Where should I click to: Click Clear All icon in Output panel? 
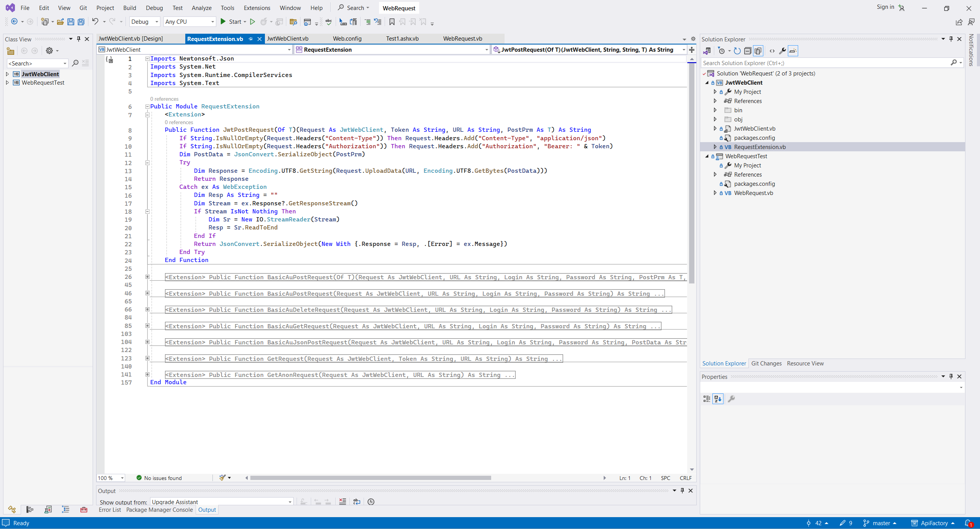pos(343,501)
